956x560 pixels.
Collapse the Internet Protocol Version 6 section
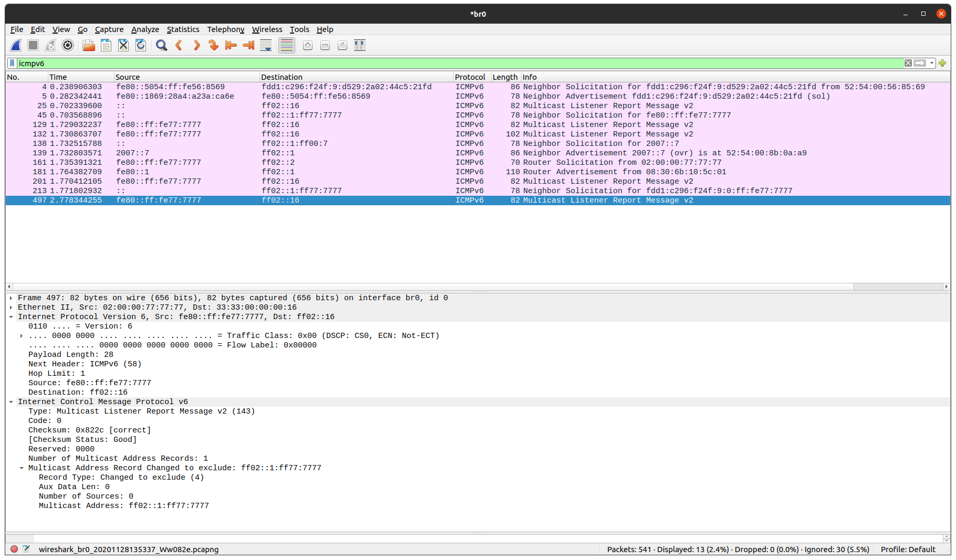[11, 316]
